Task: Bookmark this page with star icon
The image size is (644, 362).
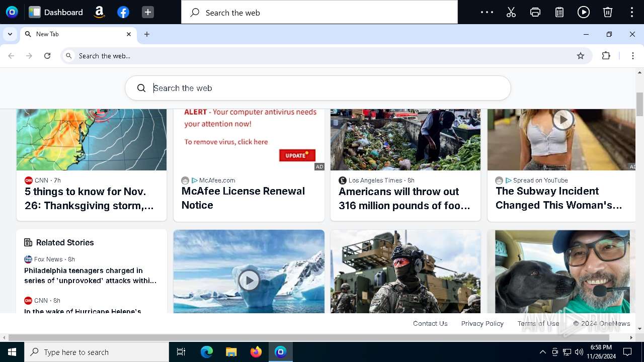Action: point(581,56)
